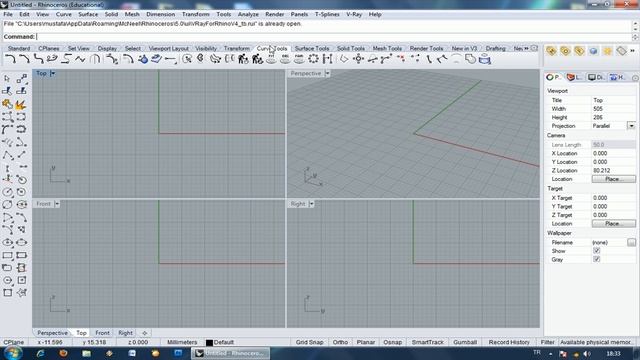Open Filter in status bar

point(547,342)
